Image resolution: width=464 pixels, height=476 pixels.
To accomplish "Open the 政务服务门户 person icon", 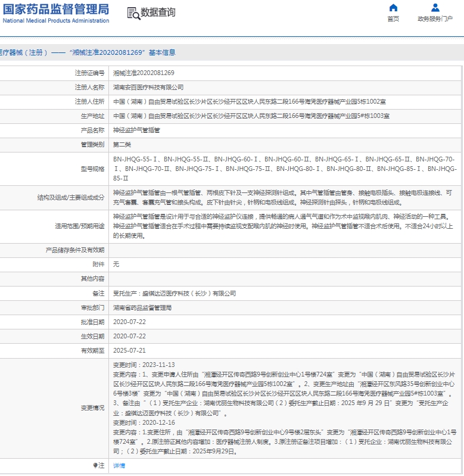I will click(x=435, y=8).
